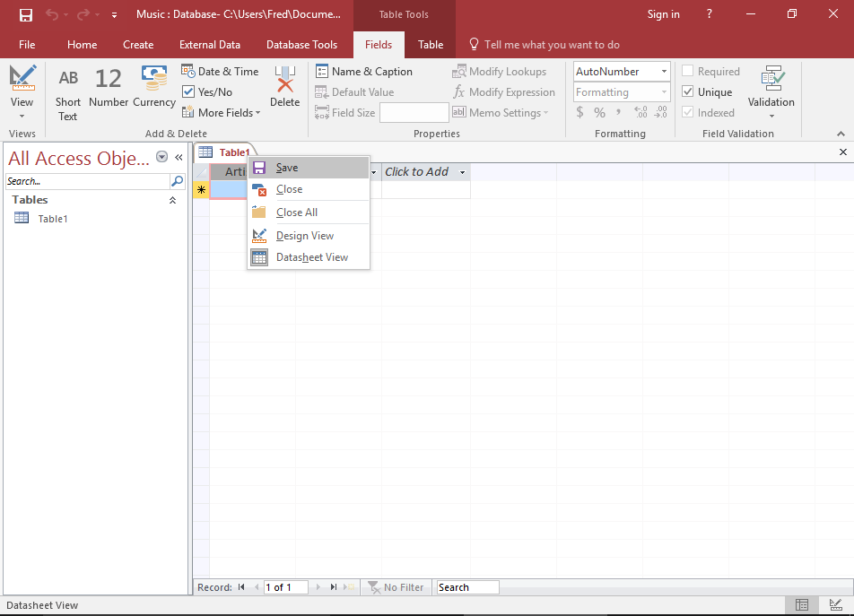Open the AutoNumber data type dropdown

[x=664, y=72]
